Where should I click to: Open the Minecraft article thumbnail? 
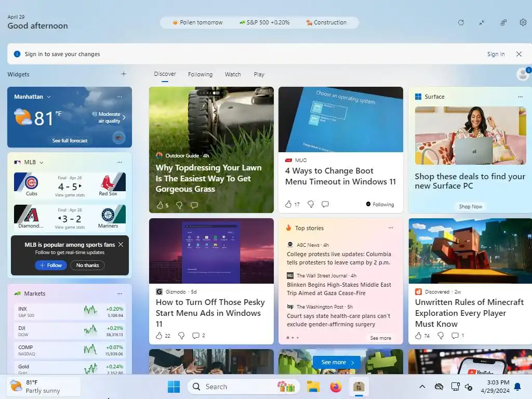(470, 251)
